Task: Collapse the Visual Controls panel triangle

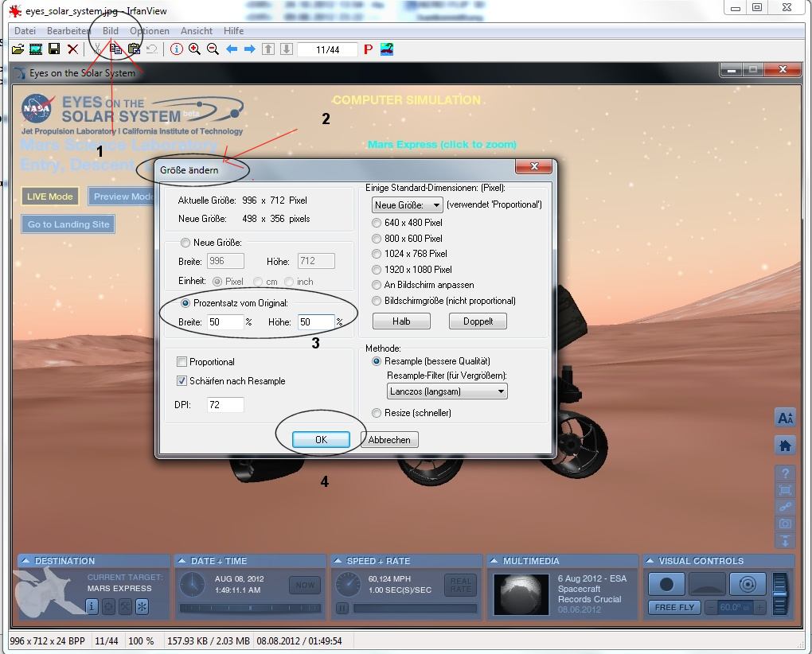Action: click(x=650, y=561)
